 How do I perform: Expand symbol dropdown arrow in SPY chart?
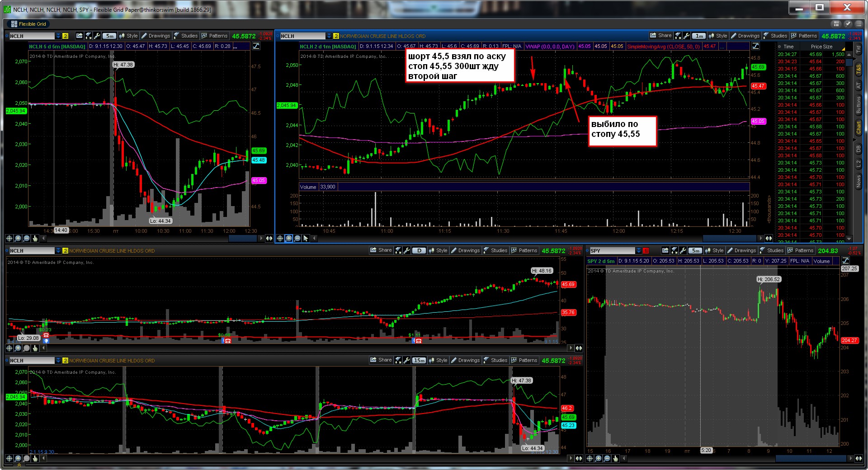[x=638, y=250]
